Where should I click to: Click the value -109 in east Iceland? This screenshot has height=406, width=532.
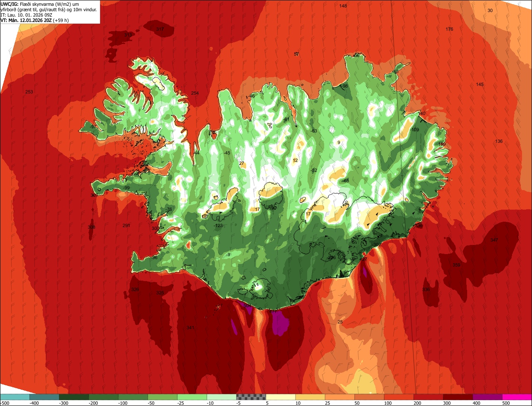coord(414,130)
